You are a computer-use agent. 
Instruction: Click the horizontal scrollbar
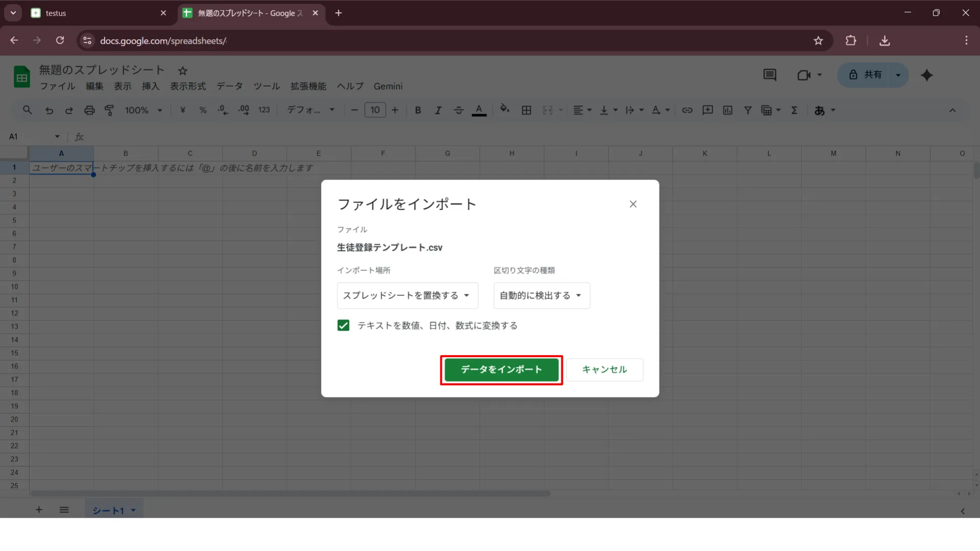point(290,493)
